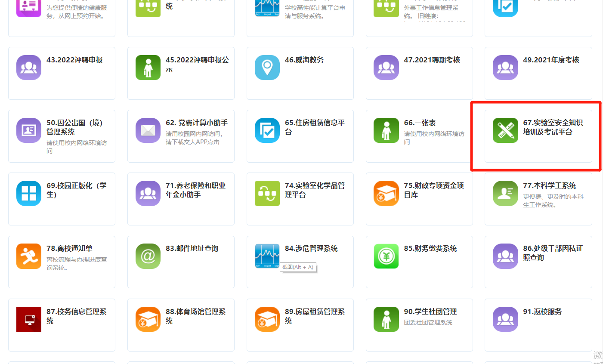
Task: Click the 83.邮件地址查询 at-sign icon
Action: click(x=148, y=256)
